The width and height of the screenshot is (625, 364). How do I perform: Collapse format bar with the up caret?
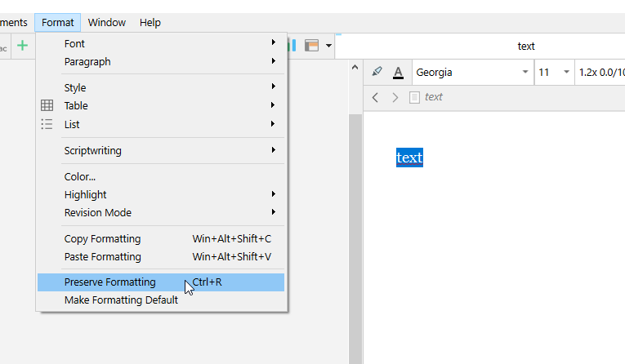click(355, 67)
